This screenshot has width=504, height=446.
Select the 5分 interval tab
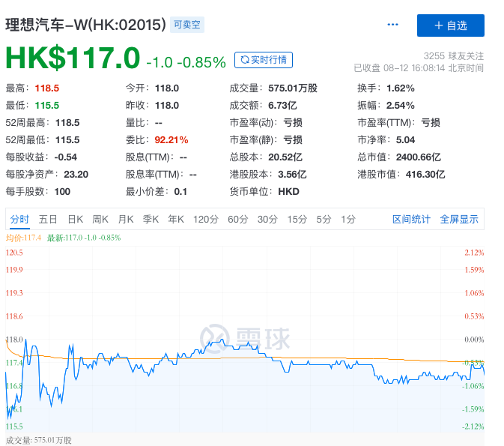tap(324, 219)
